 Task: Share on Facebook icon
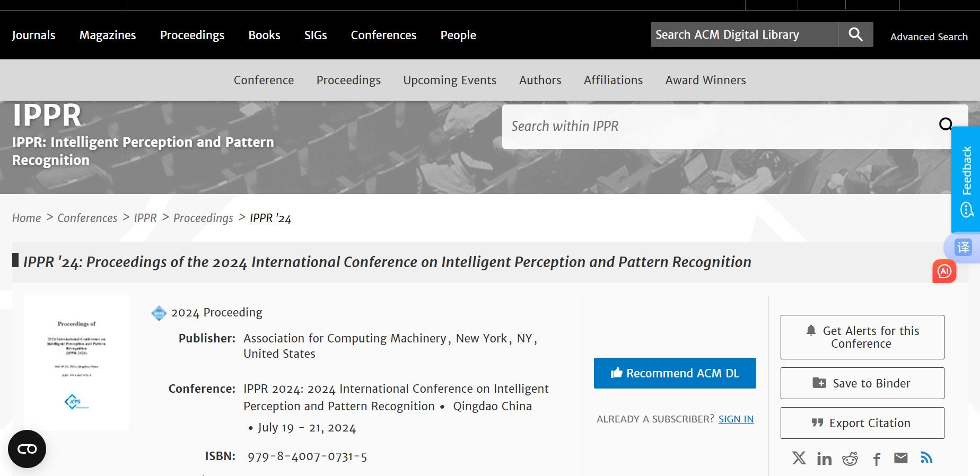pyautogui.click(x=877, y=459)
